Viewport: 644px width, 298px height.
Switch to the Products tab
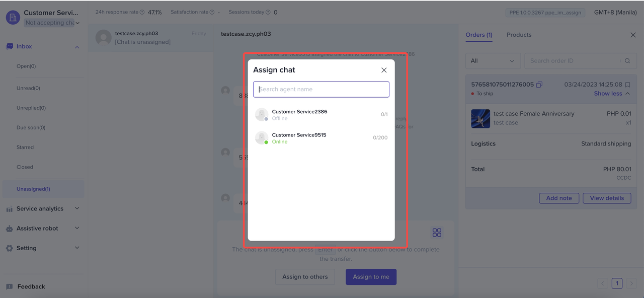(x=519, y=35)
